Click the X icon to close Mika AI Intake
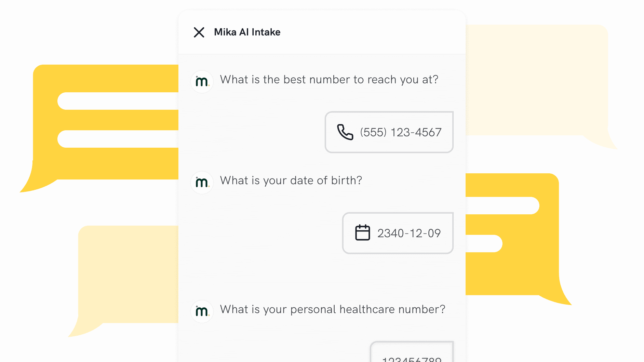Screen dimensions: 644x362 [x=199, y=32]
